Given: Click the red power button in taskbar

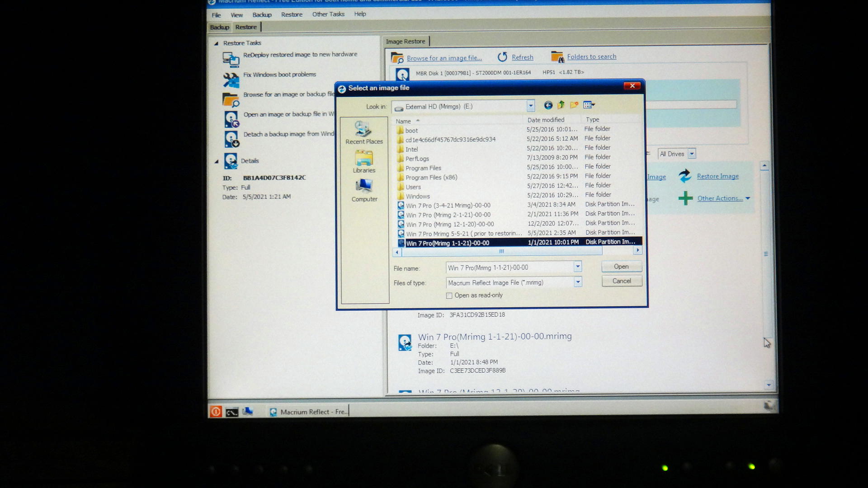Looking at the screenshot, I should 216,412.
